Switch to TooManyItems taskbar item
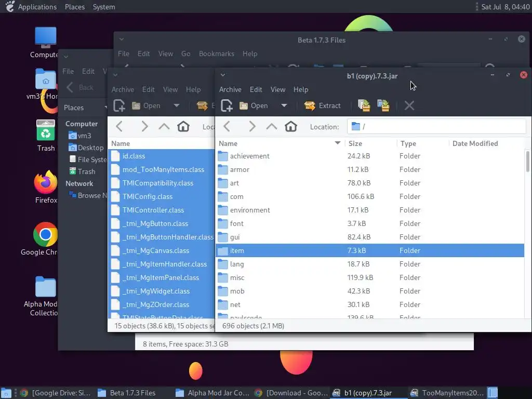 tap(447, 393)
